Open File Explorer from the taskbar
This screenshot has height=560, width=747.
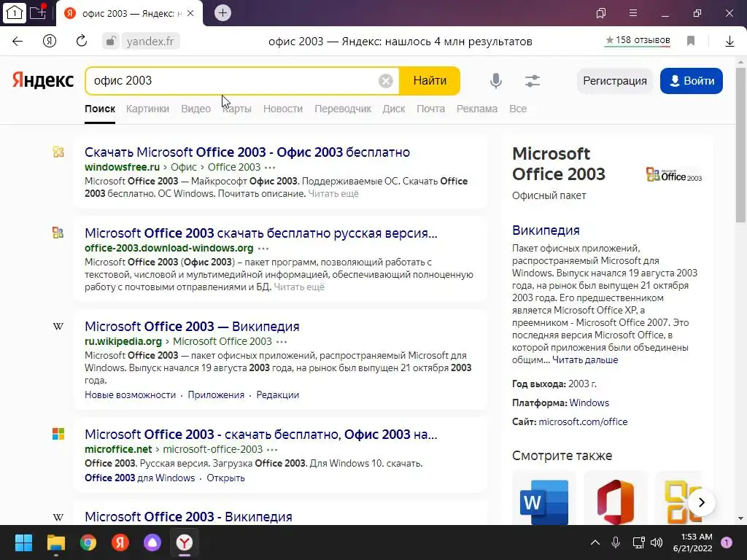click(x=55, y=542)
